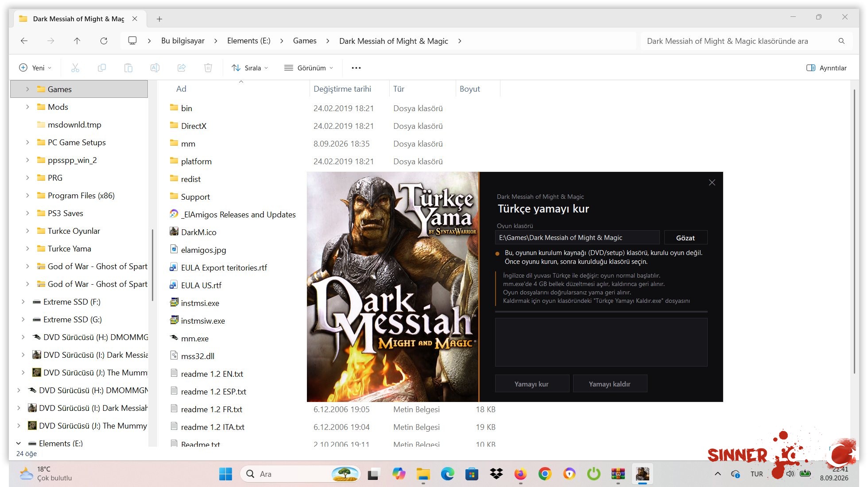Go back with the left arrow icon
868x487 pixels.
[24, 41]
